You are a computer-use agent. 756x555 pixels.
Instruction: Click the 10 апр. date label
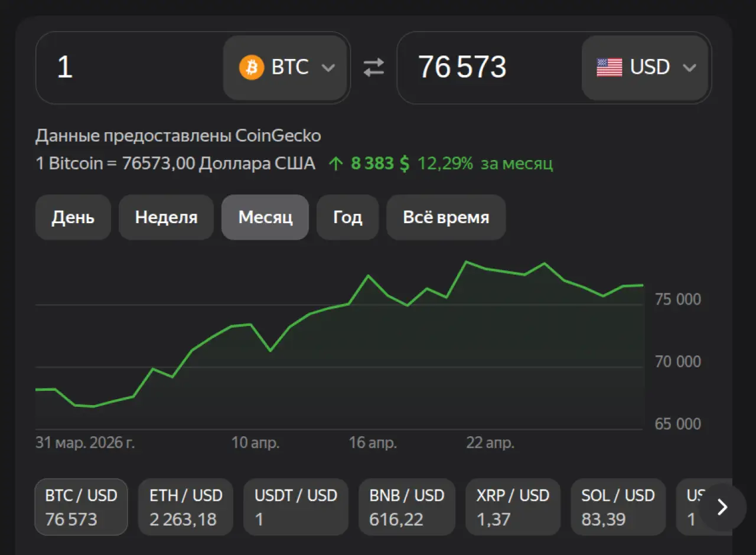point(255,443)
